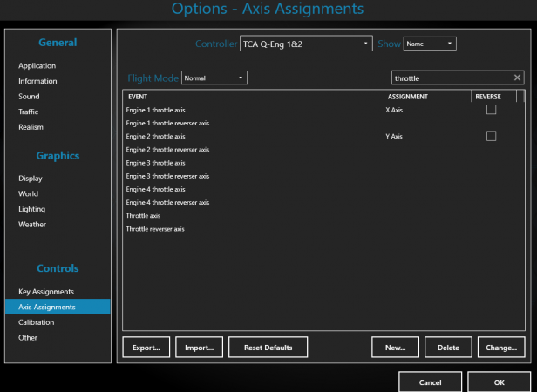Viewport: 537px width, 392px height.
Task: Click the Import button
Action: pos(200,348)
